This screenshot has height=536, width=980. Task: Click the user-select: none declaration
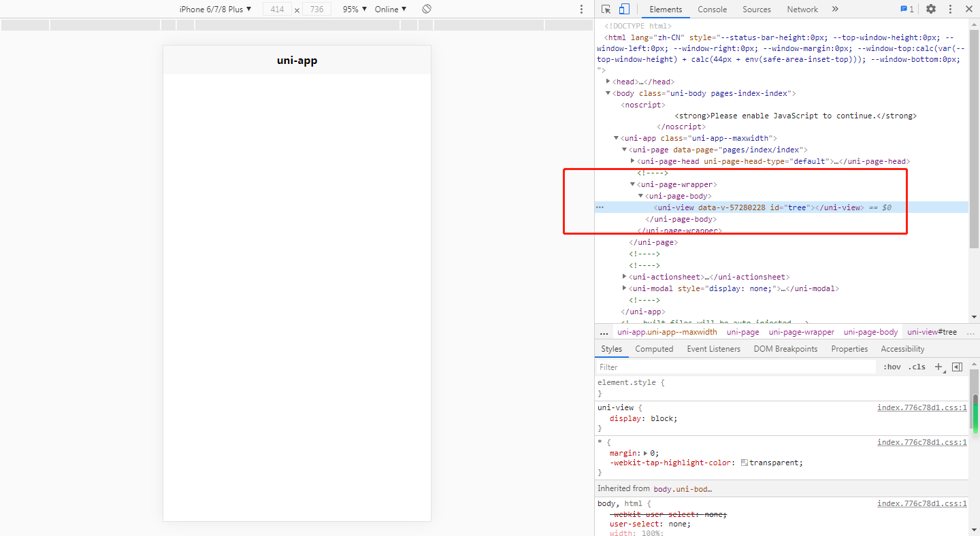[x=650, y=524]
